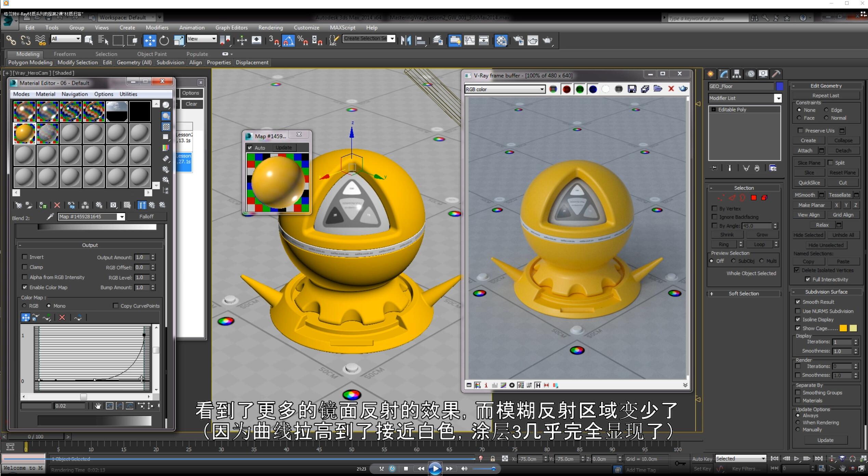Screen dimensions: 868x476
Task: Click the render teapot icon
Action: click(547, 40)
